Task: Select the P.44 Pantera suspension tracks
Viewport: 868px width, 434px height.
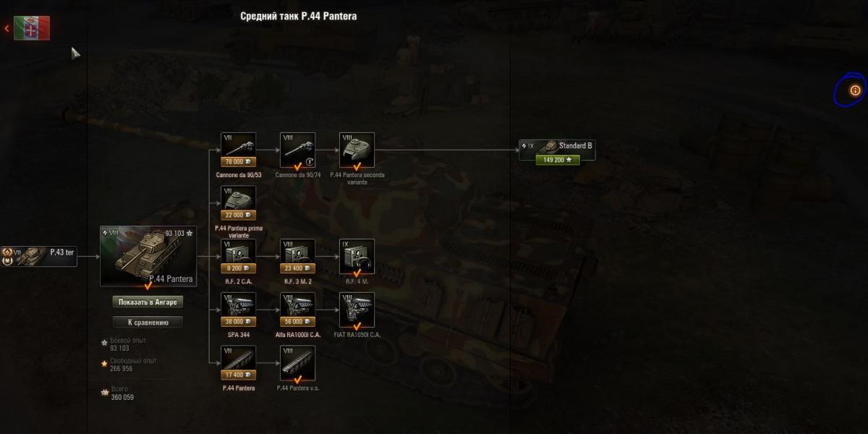Action: tap(238, 363)
